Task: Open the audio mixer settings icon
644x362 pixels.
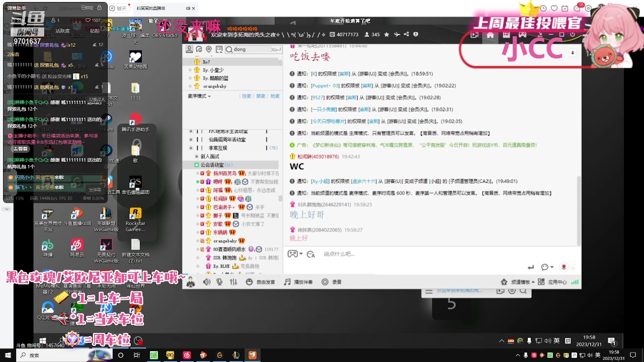Action: (x=233, y=282)
